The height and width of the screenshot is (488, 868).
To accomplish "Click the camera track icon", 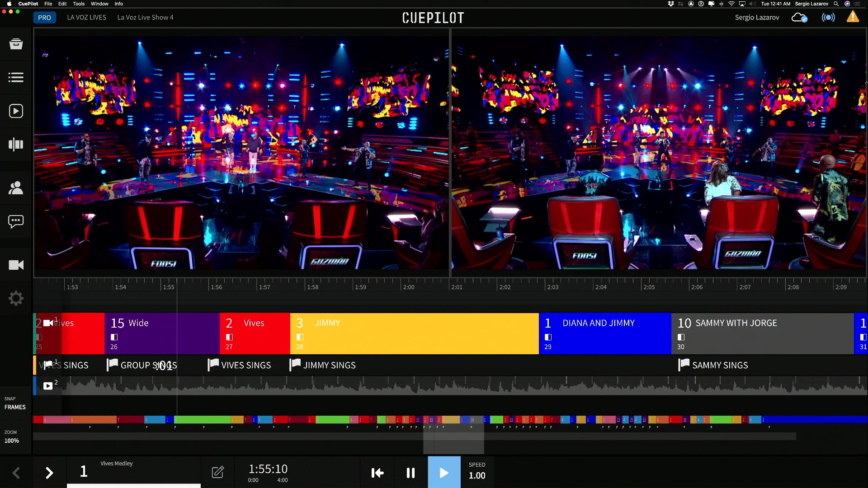I will tap(48, 323).
